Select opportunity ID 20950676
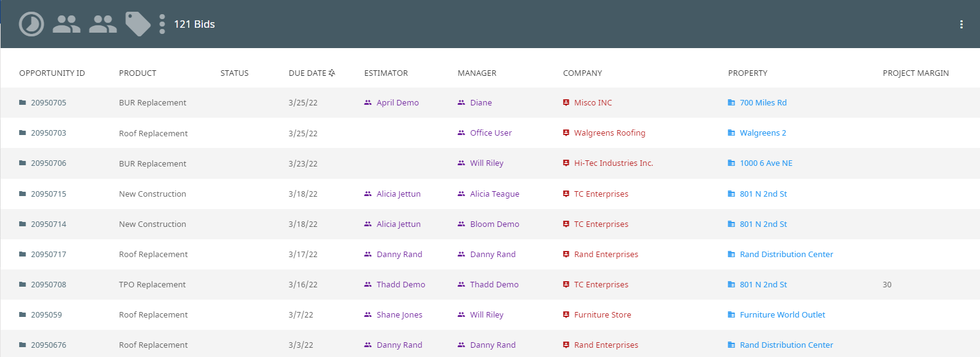This screenshot has height=357, width=980. pyautogui.click(x=49, y=345)
